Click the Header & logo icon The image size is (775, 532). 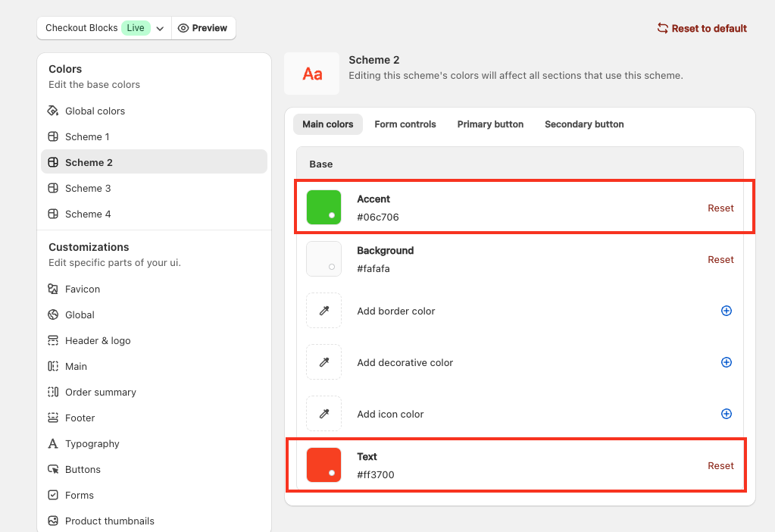(53, 340)
